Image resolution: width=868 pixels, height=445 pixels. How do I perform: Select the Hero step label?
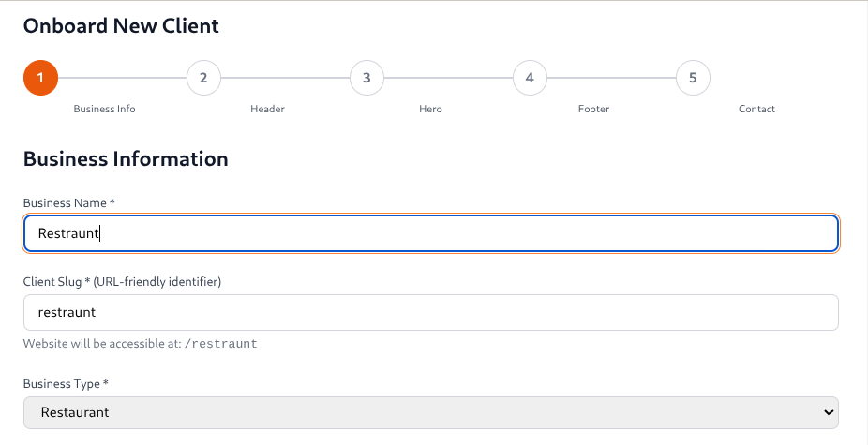click(x=430, y=109)
